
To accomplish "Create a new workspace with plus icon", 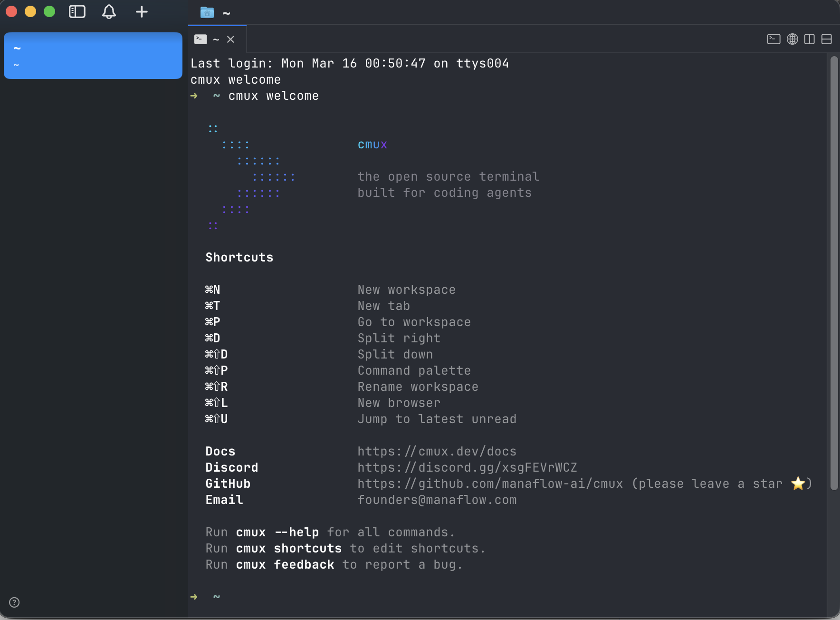I will tap(142, 12).
